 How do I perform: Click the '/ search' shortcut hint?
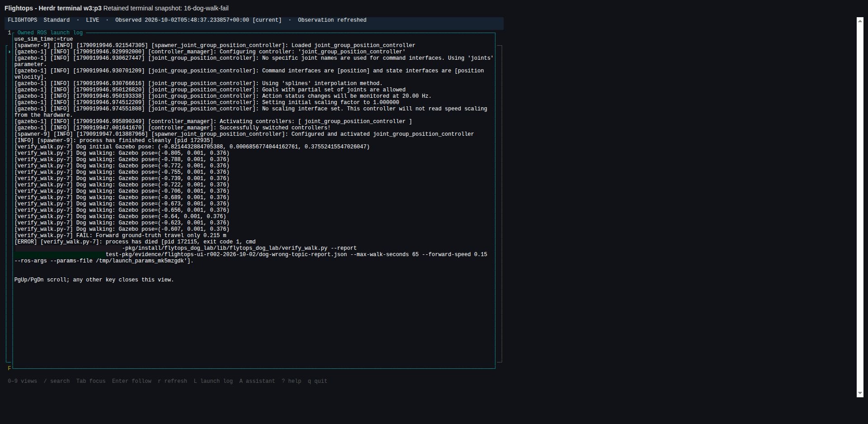pos(57,381)
